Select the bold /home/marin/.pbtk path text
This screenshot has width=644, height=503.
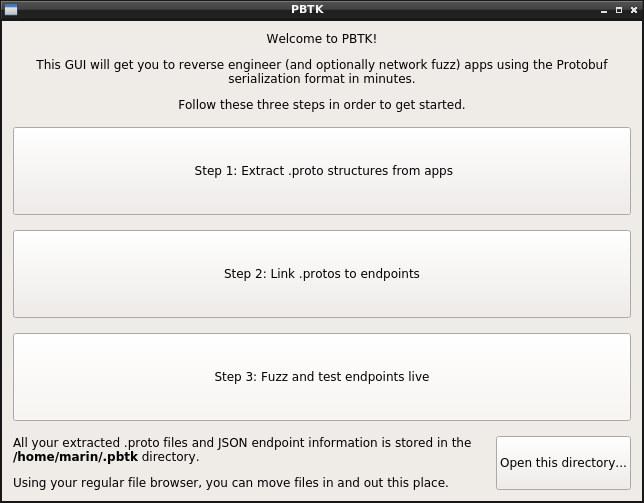coord(76,457)
